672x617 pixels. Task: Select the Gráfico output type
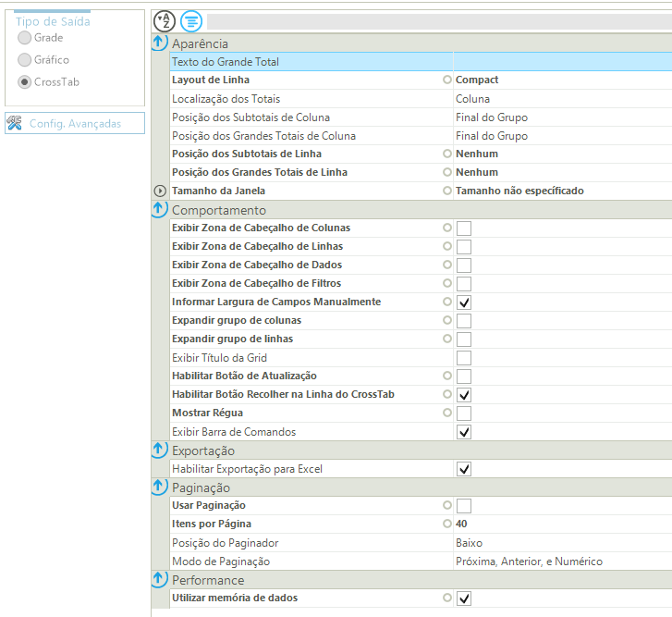click(24, 60)
